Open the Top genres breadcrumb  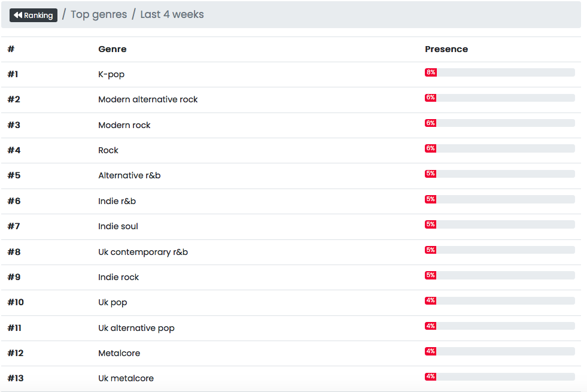click(99, 14)
